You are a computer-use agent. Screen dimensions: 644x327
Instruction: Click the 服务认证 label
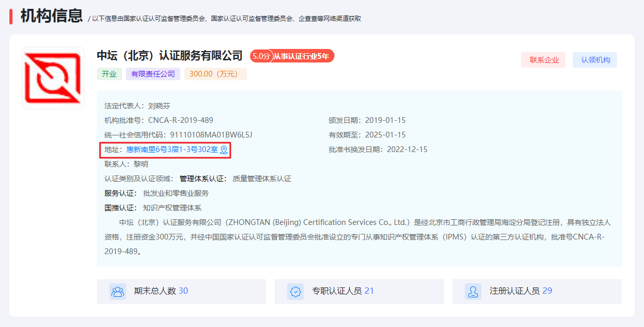pyautogui.click(x=120, y=193)
